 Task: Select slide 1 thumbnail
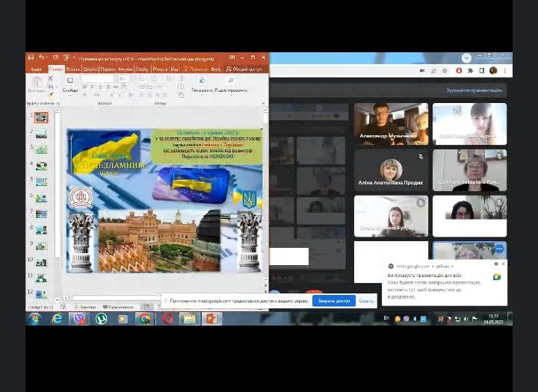[41, 118]
